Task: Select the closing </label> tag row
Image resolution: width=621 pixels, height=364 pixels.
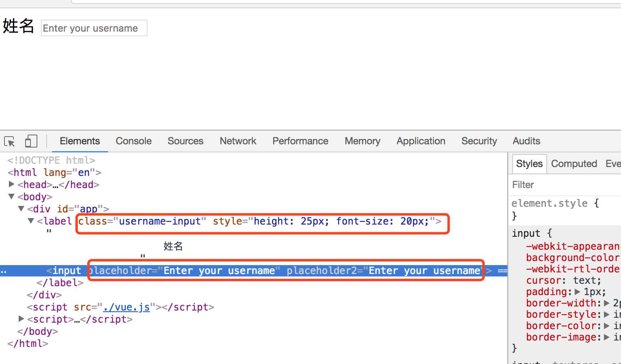Action: coord(60,283)
